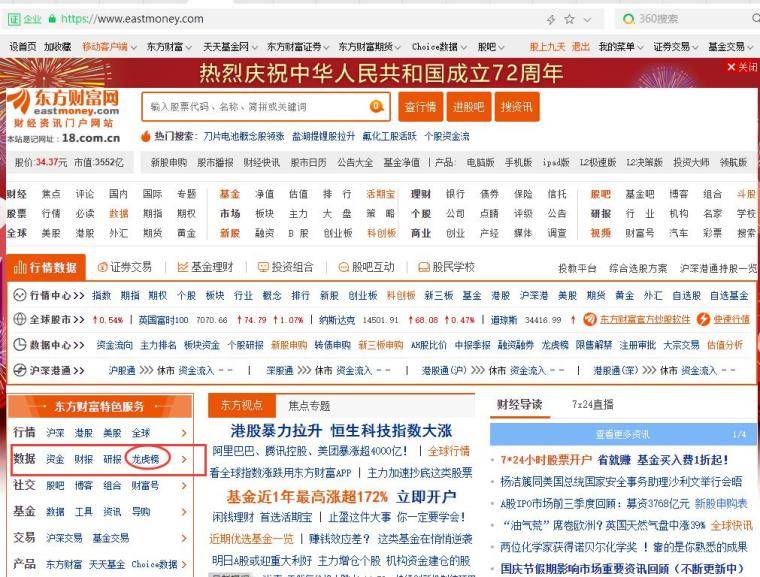
Task: Click the 退出 logout link
Action: [581, 47]
